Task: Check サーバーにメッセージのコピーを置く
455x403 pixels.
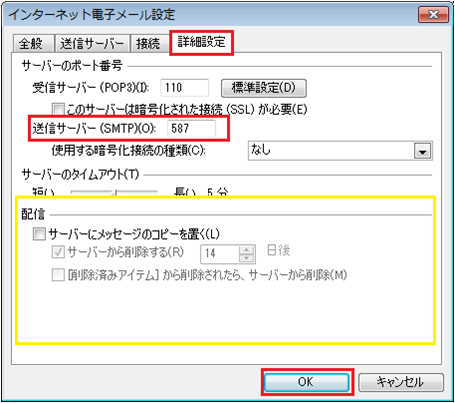Action: (39, 234)
